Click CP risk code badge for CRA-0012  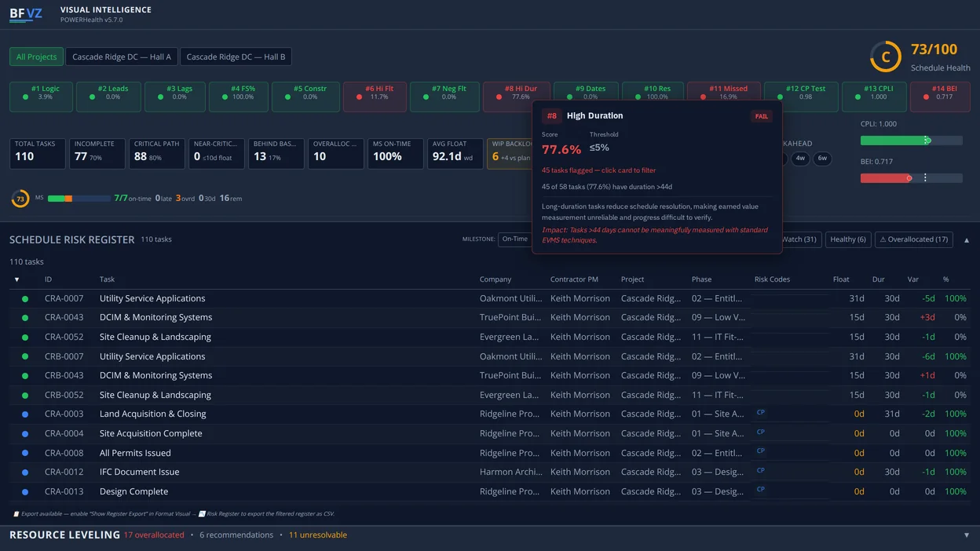tap(760, 471)
